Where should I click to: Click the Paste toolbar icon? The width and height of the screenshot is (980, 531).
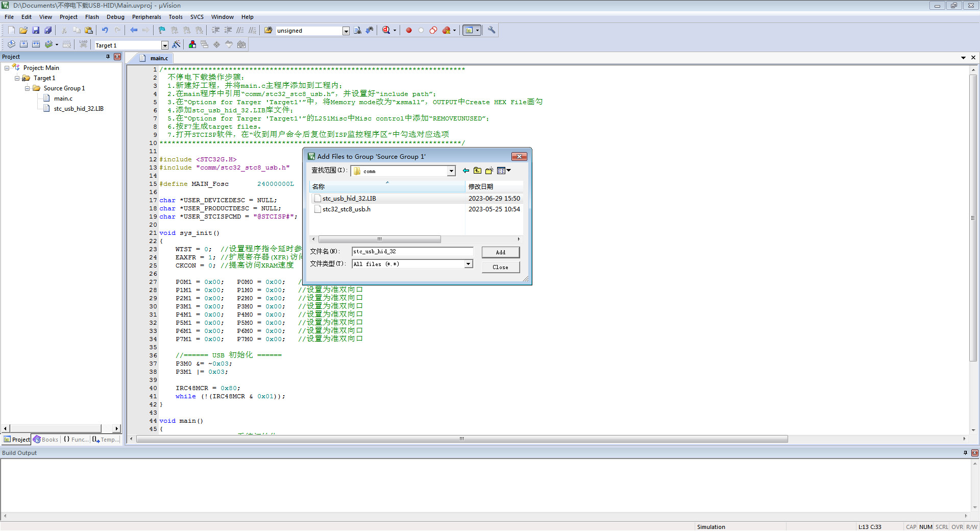click(89, 30)
